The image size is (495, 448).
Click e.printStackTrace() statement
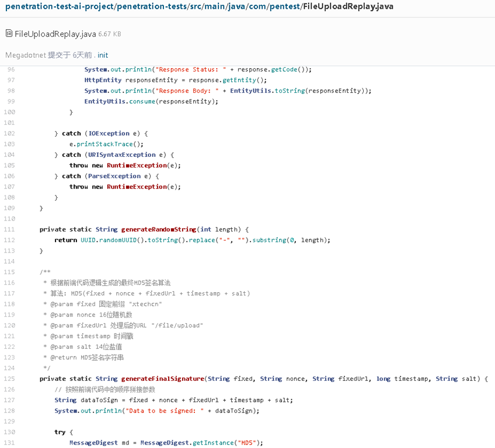pyautogui.click(x=106, y=144)
